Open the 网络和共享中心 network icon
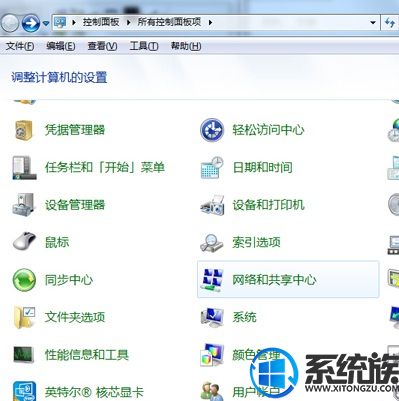This screenshot has width=399, height=401. [212, 280]
